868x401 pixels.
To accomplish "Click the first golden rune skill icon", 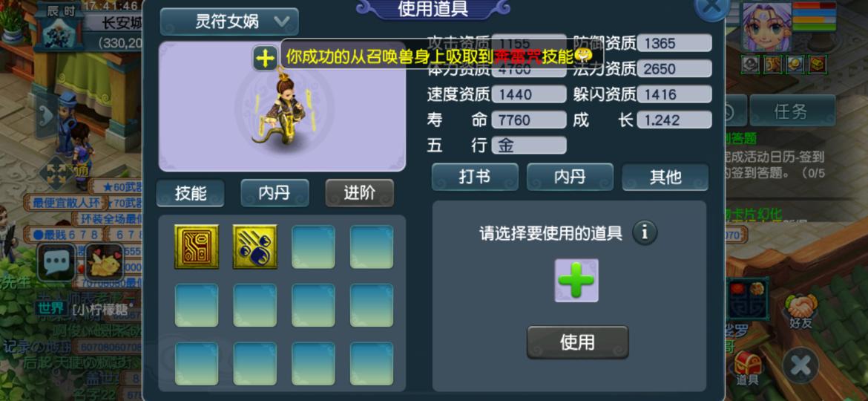I will click(197, 247).
